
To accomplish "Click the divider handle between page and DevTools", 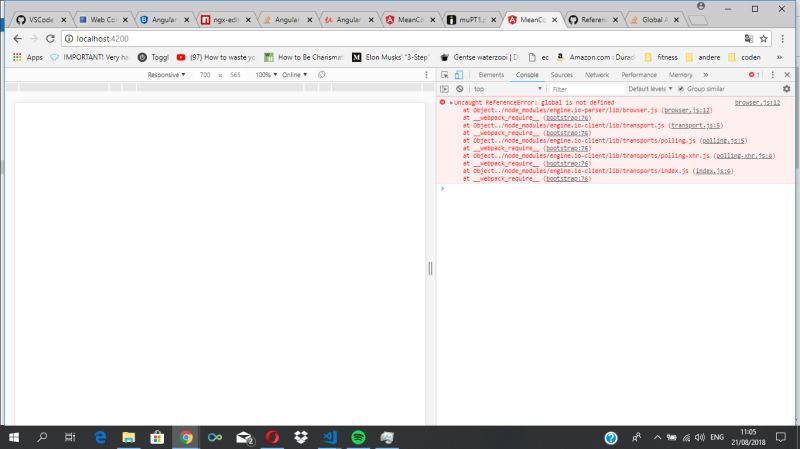I will click(x=430, y=268).
